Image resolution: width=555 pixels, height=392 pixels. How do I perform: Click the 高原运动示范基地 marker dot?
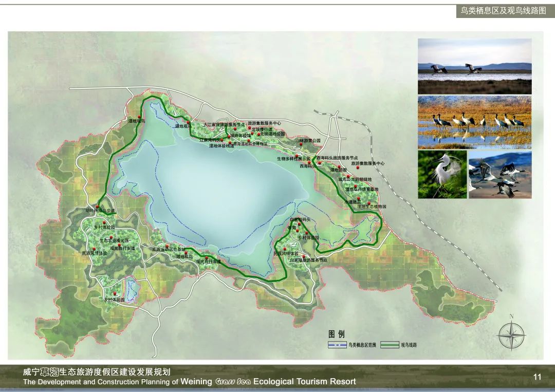(x=167, y=247)
